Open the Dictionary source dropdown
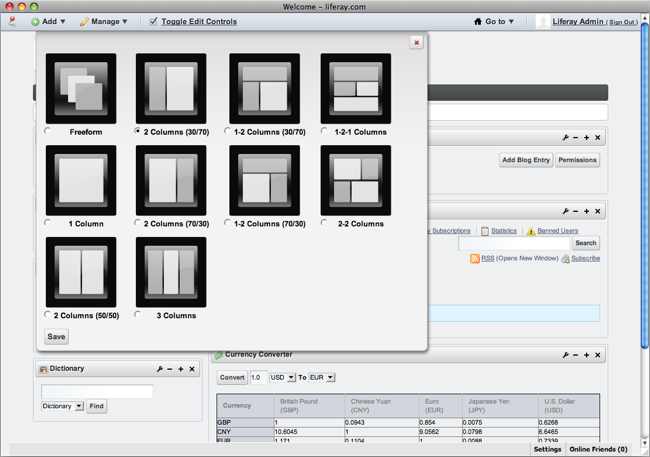This screenshot has width=650, height=457. point(62,406)
